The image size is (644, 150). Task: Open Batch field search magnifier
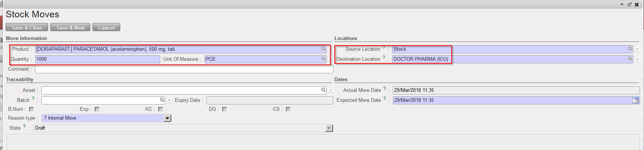162,100
